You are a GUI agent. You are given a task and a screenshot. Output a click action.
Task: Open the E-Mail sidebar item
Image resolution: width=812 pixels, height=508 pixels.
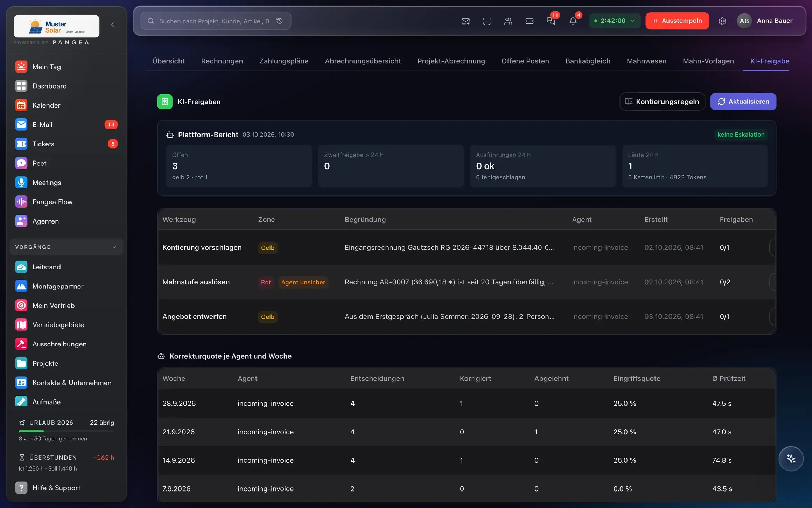pos(66,124)
